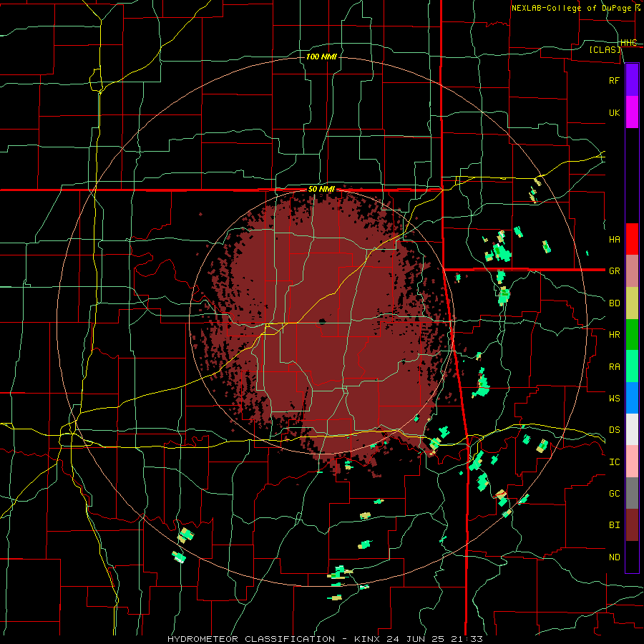Select the IC light pink legend swatch
This screenshot has height=644, width=644.
click(x=632, y=462)
